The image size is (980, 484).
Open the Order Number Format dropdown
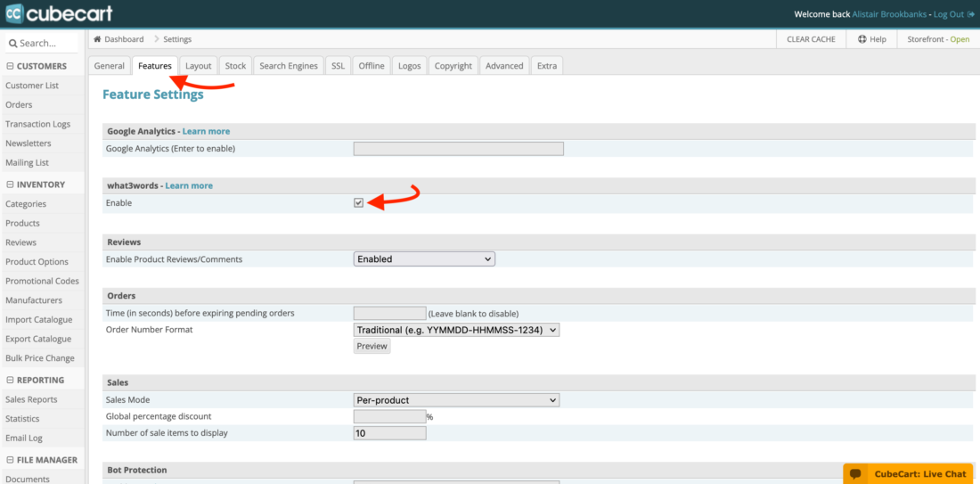(456, 330)
